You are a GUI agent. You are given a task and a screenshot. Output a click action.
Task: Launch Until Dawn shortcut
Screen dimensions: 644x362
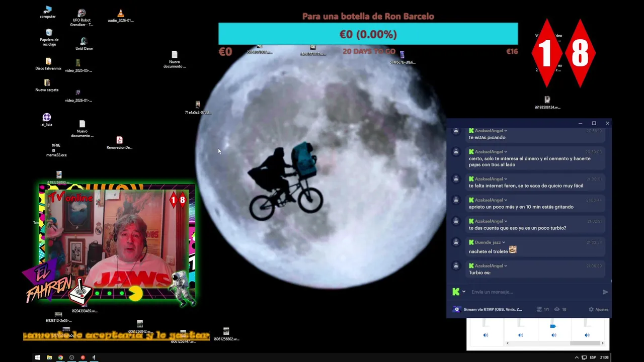coord(84,44)
